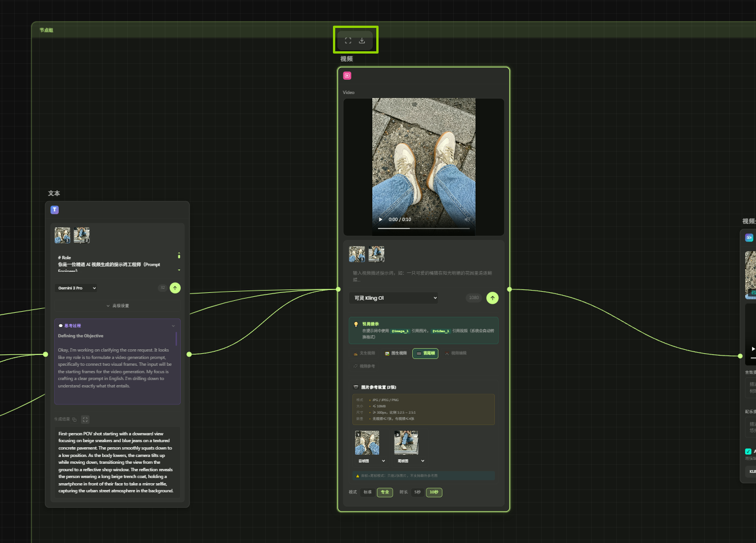756x543 pixels.
Task: Open the Gemini 3 Pro model dropdown
Action: coord(77,288)
